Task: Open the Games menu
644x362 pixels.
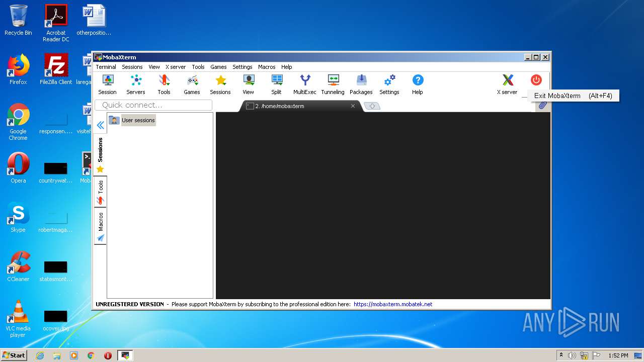Action: point(218,67)
